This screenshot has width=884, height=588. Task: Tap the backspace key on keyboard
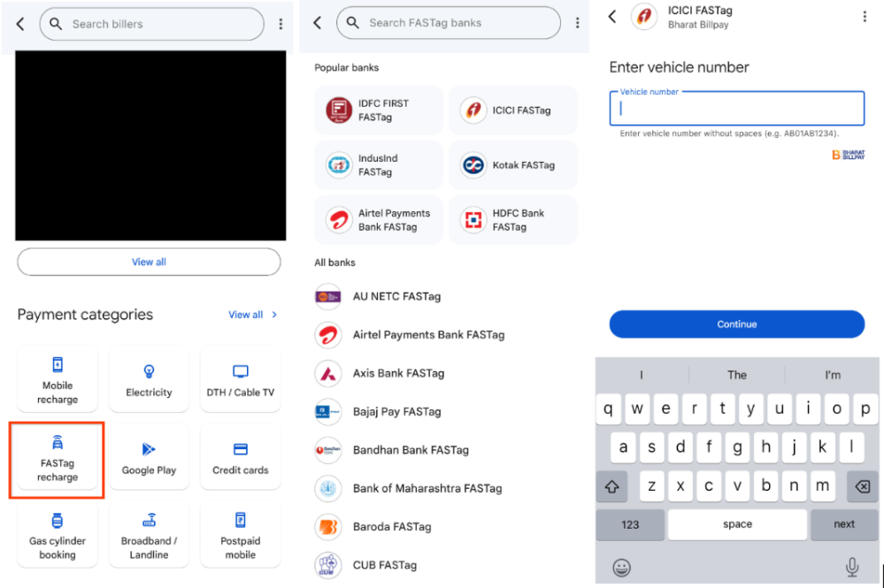(862, 486)
